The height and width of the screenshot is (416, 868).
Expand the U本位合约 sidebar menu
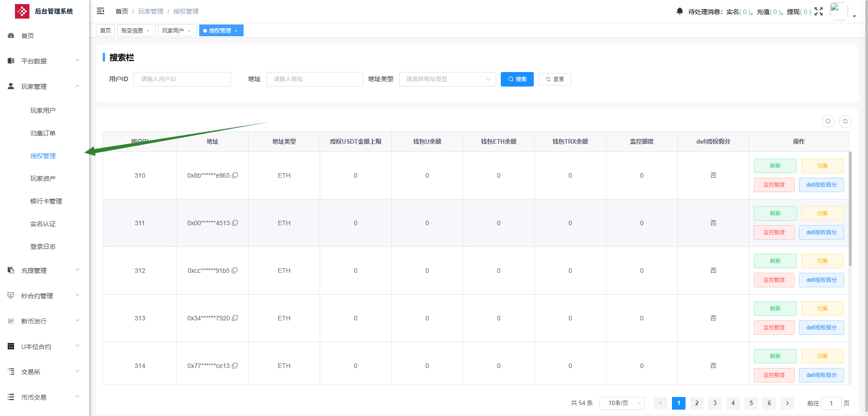pyautogui.click(x=44, y=346)
